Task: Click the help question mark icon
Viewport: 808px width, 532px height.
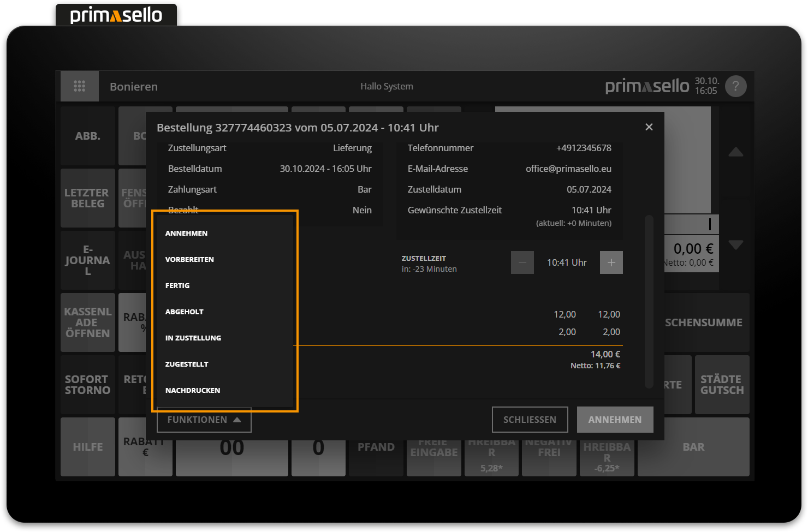Action: tap(735, 86)
